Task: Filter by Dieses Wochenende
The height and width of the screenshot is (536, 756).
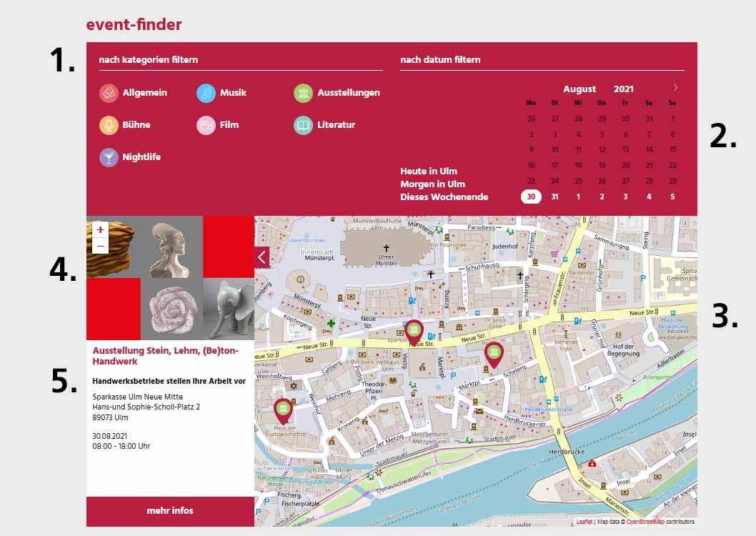Action: (x=444, y=197)
